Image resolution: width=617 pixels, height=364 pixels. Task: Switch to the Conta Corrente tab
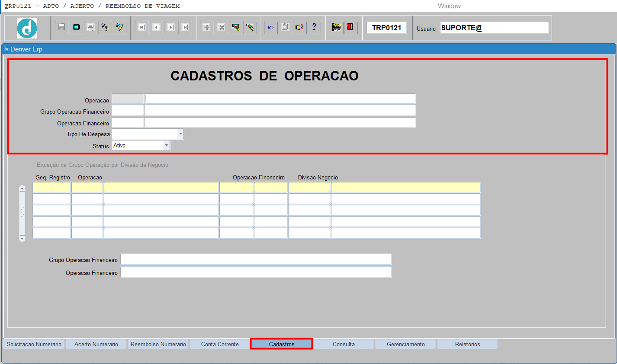click(x=220, y=344)
